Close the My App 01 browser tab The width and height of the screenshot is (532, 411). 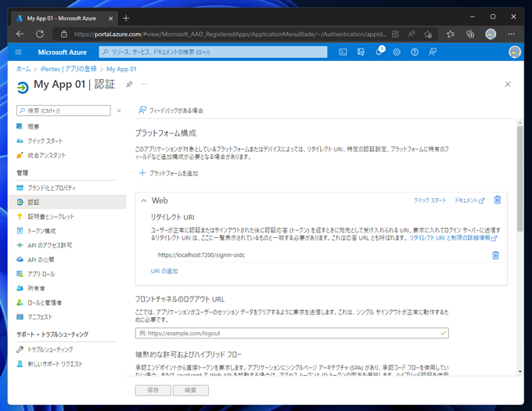coord(110,18)
